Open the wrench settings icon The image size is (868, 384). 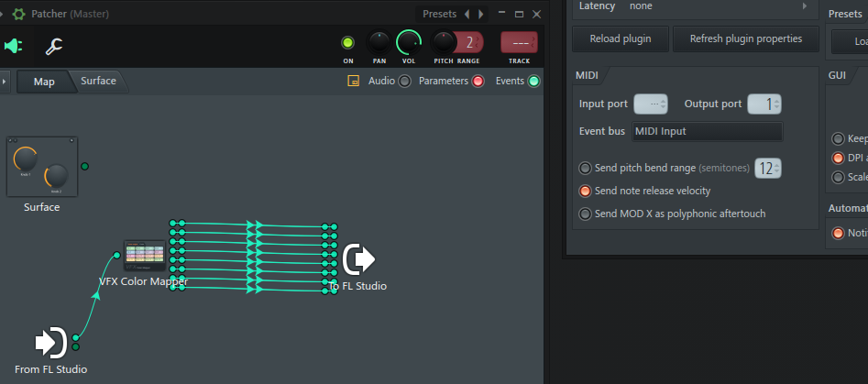pos(54,47)
